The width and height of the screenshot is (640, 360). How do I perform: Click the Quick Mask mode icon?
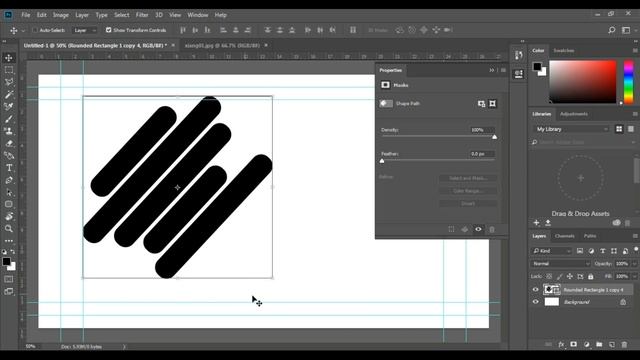[x=9, y=279]
